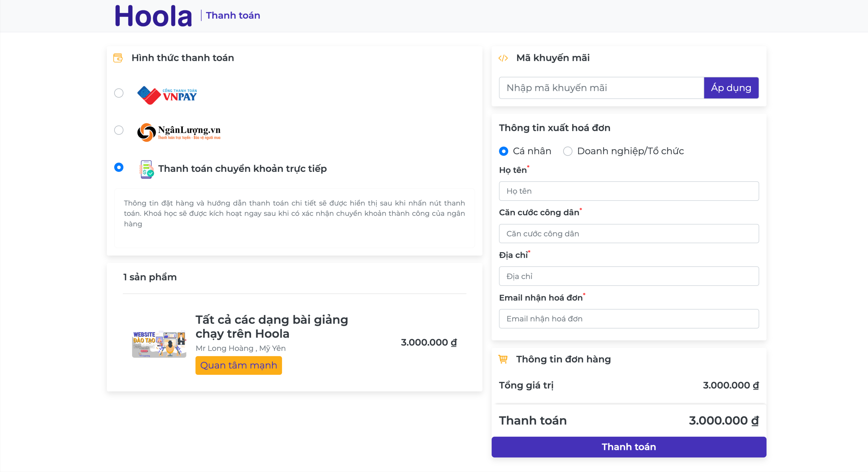Click the wallet icon beside Hình thức thanh toán
The height and width of the screenshot is (472, 868).
coord(118,58)
